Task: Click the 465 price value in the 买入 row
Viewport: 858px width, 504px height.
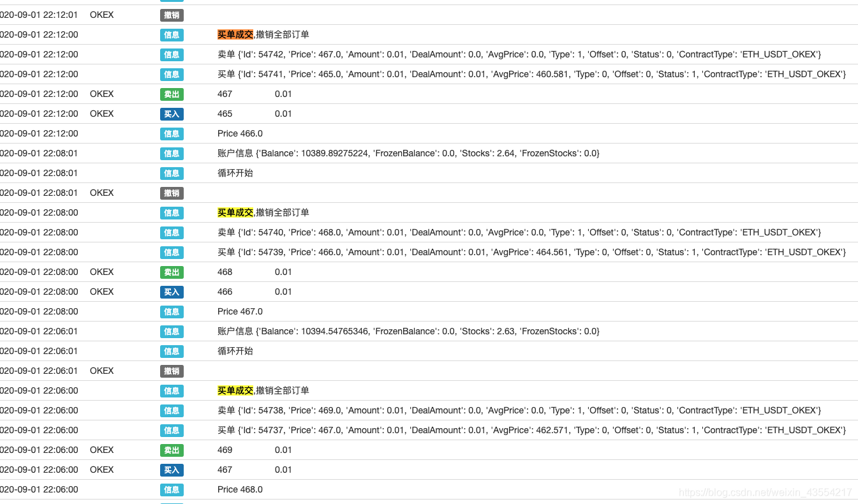Action: [x=225, y=114]
